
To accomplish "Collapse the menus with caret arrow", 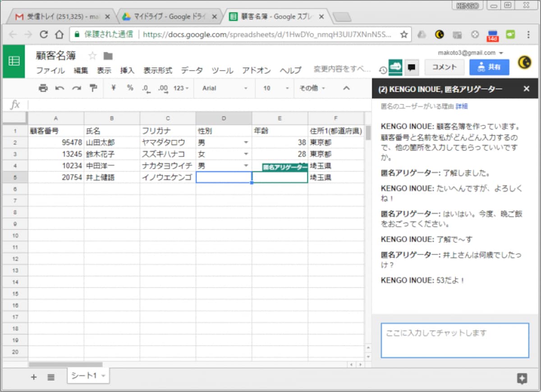I will coord(346,88).
